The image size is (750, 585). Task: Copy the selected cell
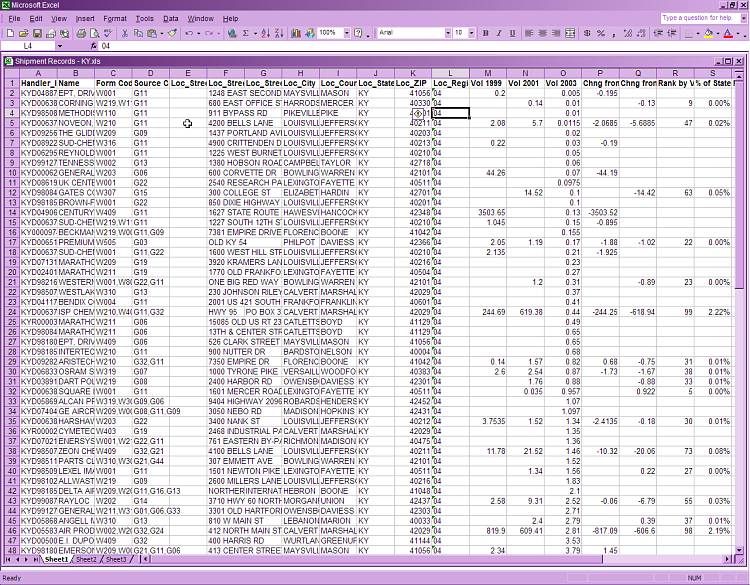pyautogui.click(x=138, y=33)
